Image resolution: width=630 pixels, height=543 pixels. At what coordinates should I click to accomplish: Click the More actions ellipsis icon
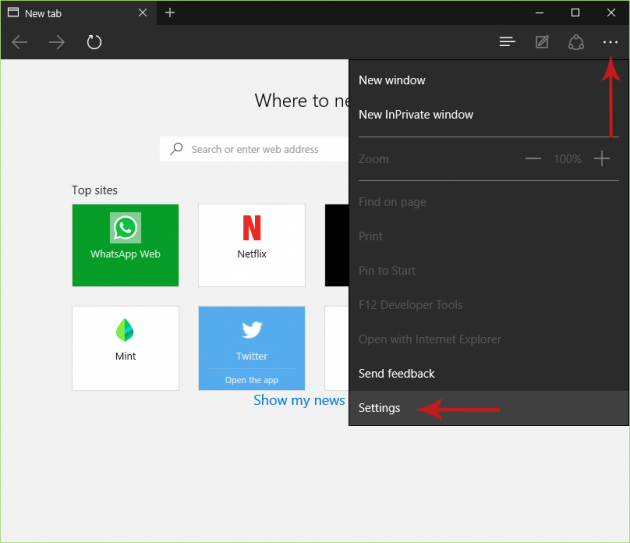coord(610,42)
